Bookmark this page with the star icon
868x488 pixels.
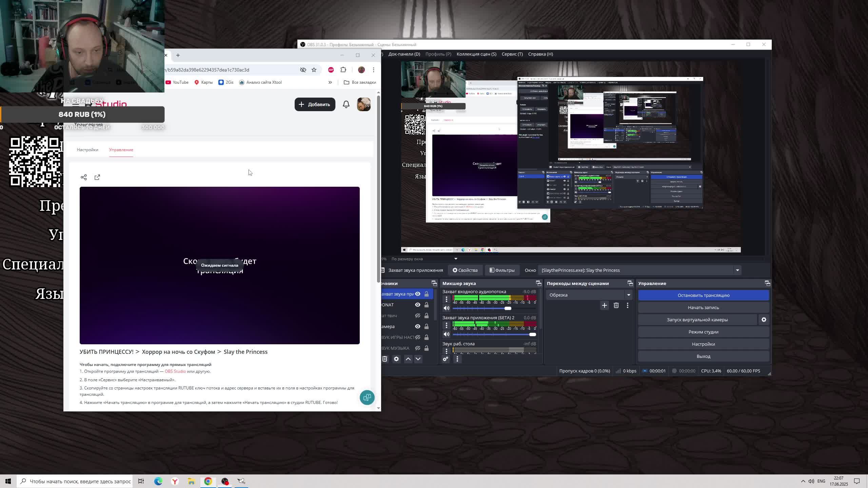[x=314, y=70]
